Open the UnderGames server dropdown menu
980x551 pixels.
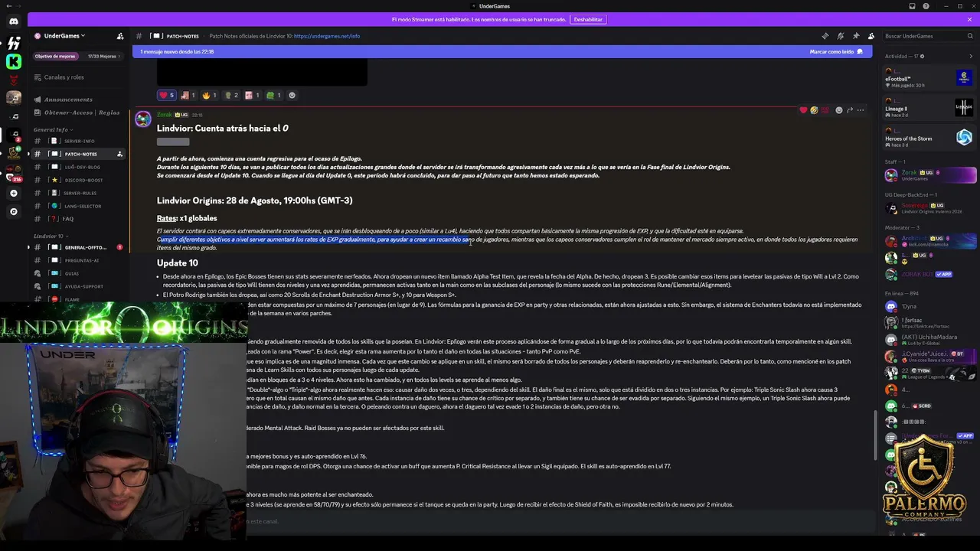65,36
